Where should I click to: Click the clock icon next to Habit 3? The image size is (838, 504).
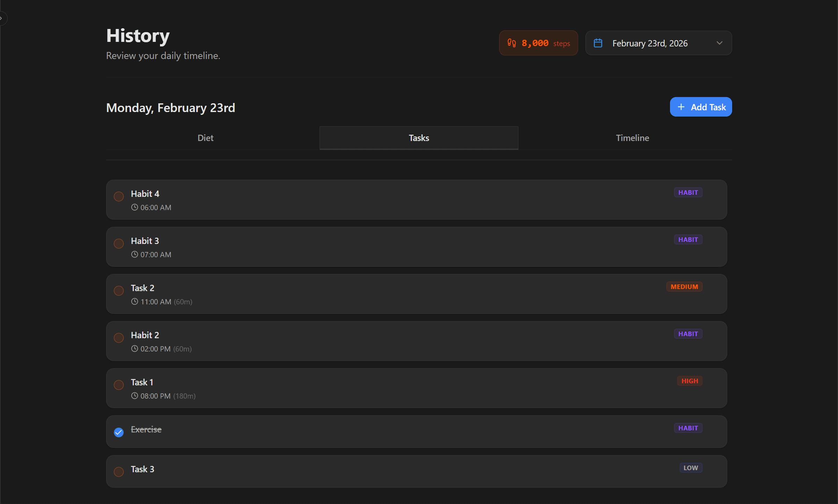pyautogui.click(x=134, y=254)
